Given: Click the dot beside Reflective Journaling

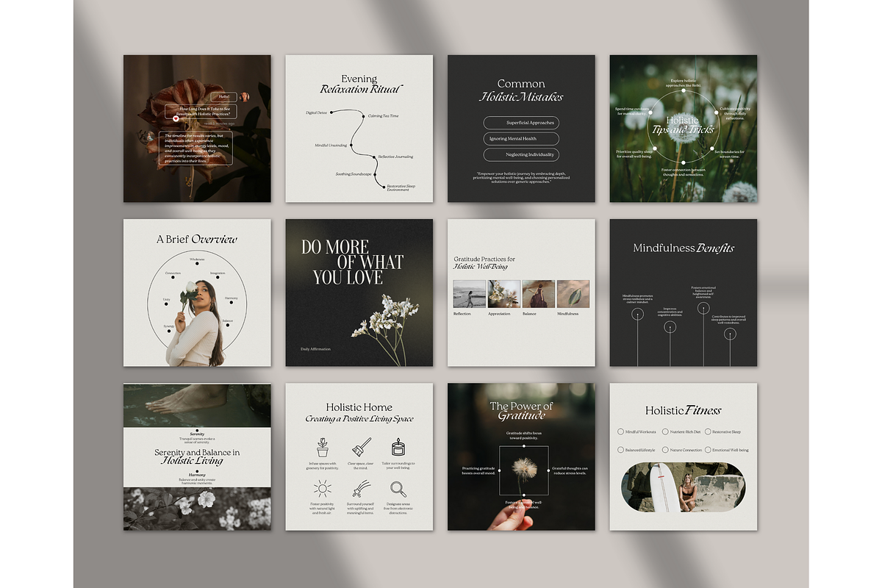Looking at the screenshot, I should 376,157.
